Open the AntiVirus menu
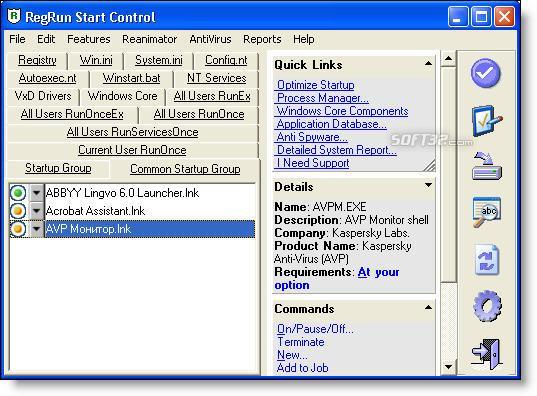Screen dimensions: 537x396 pyautogui.click(x=210, y=39)
